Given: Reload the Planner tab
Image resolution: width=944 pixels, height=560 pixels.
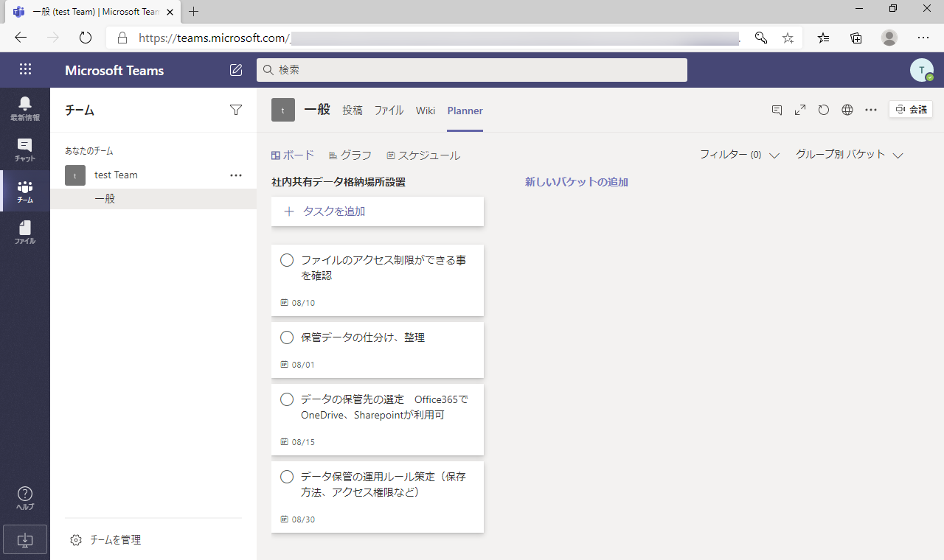Looking at the screenshot, I should coord(824,110).
